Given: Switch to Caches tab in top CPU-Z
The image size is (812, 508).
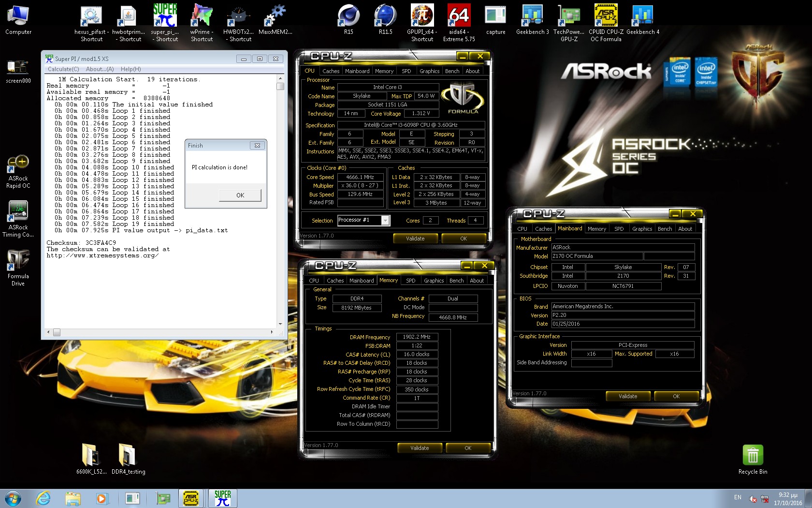Looking at the screenshot, I should pyautogui.click(x=331, y=71).
